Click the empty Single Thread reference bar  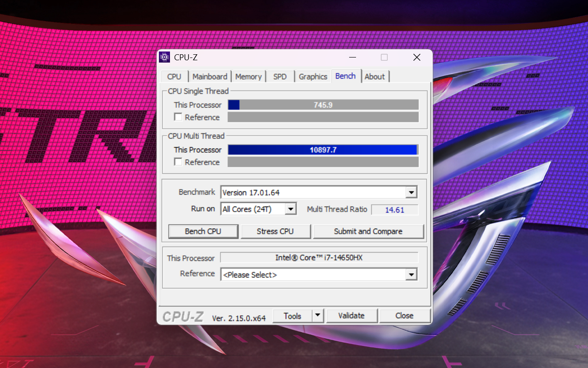323,117
